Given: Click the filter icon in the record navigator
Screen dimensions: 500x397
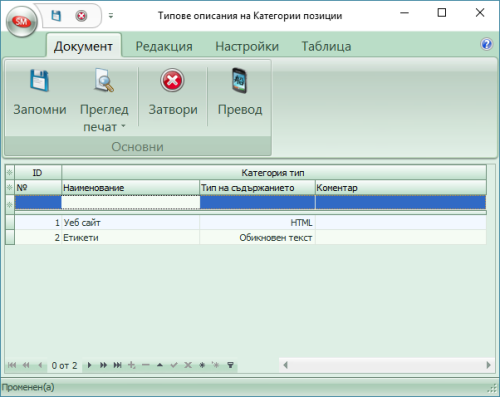Looking at the screenshot, I should click(230, 365).
